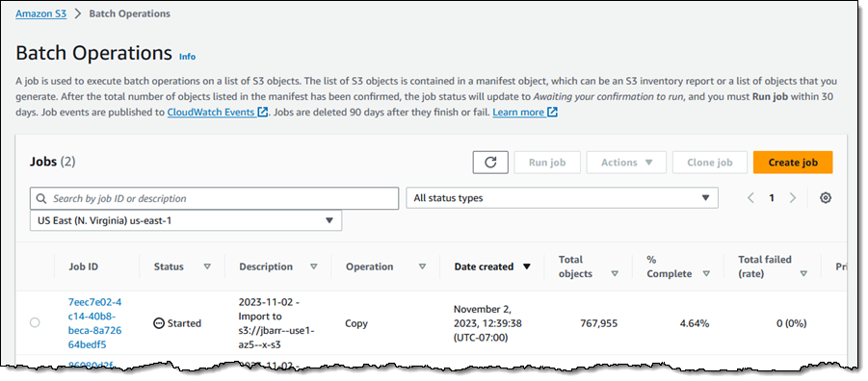Screen dimensions: 868x381
Task: Click the refresh jobs icon button
Action: (490, 163)
